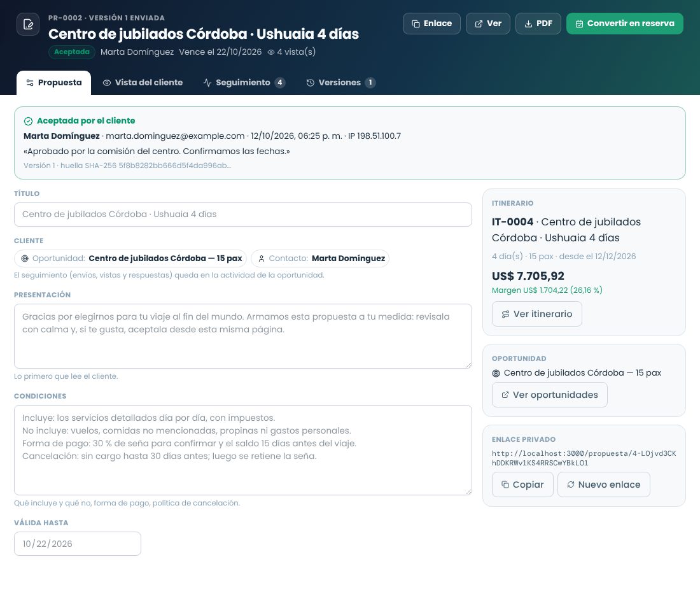Image resolution: width=700 pixels, height=601 pixels.
Task: Click the calendar icon on Convertir en reserva
Action: pyautogui.click(x=579, y=24)
